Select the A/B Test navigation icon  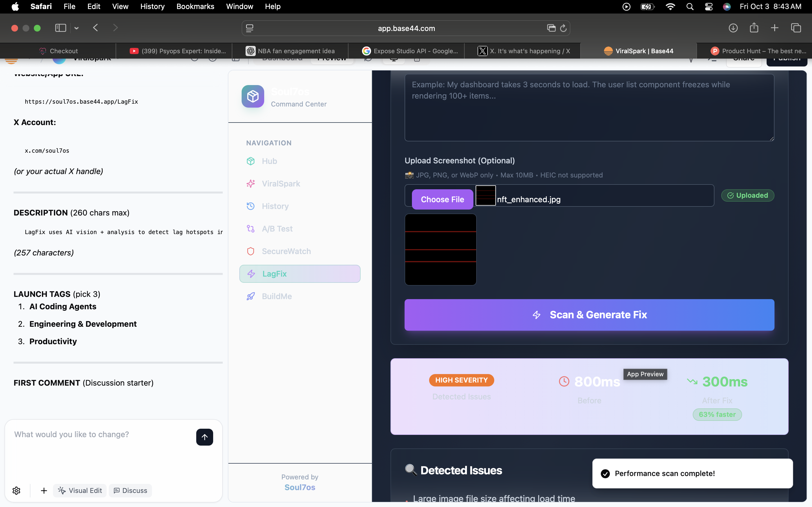251,228
